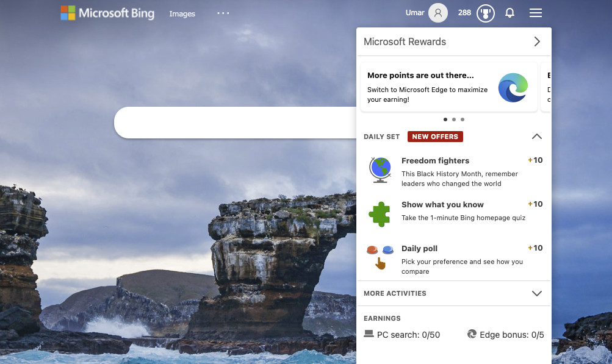This screenshot has width=612, height=364.
Task: Click the green puzzle piece icon
Action: [380, 214]
